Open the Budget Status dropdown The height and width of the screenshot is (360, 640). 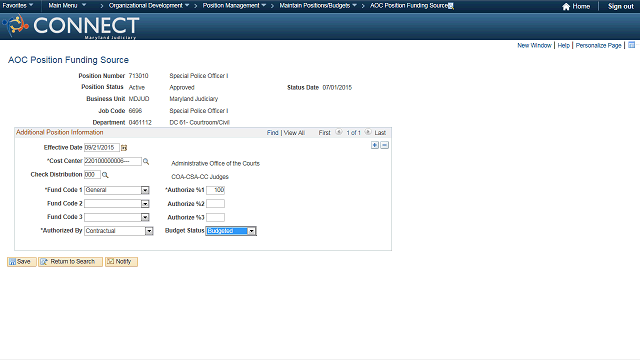click(252, 231)
